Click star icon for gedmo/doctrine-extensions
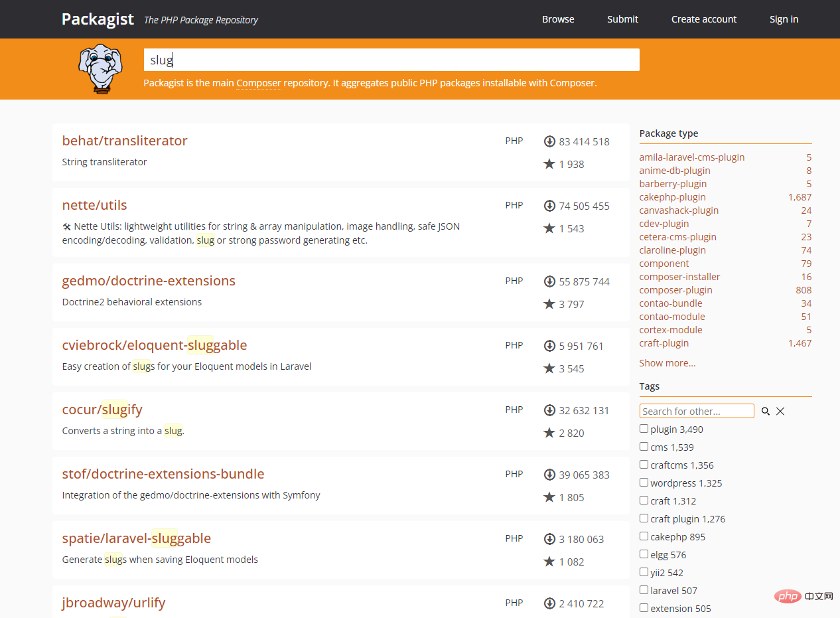The width and height of the screenshot is (840, 618). pos(549,304)
